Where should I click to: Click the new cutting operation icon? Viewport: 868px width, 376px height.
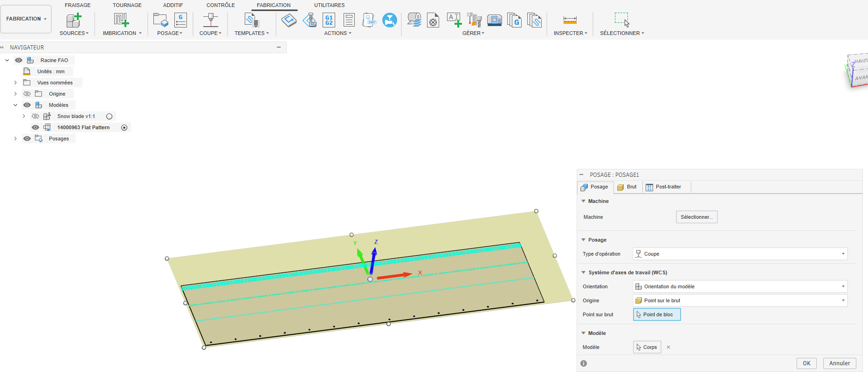coord(210,20)
